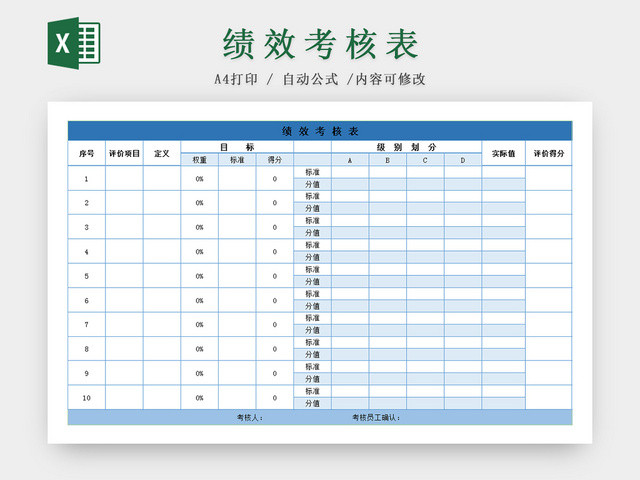The image size is (640, 480).
Task: Click the blue 绩效考核表 table title bar
Action: (x=320, y=131)
